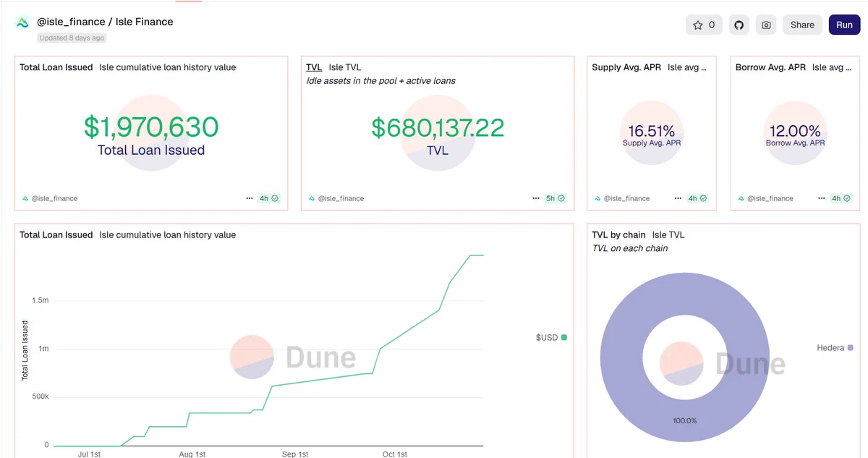Click the Supply Avg. APR card title

[626, 67]
